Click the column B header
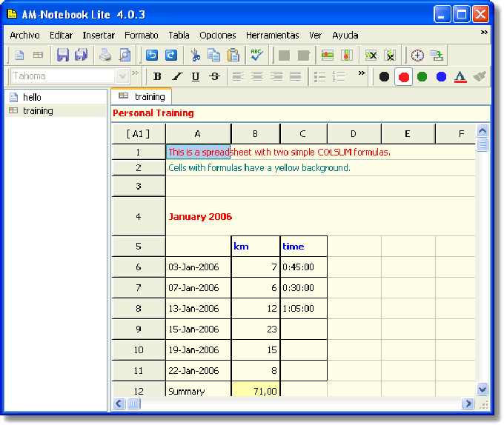 255,134
